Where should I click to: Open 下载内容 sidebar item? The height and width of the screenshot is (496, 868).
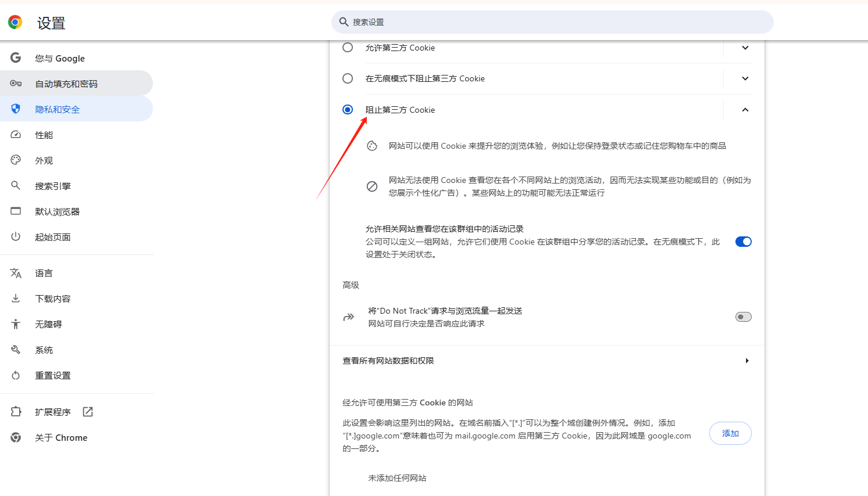coord(76,299)
